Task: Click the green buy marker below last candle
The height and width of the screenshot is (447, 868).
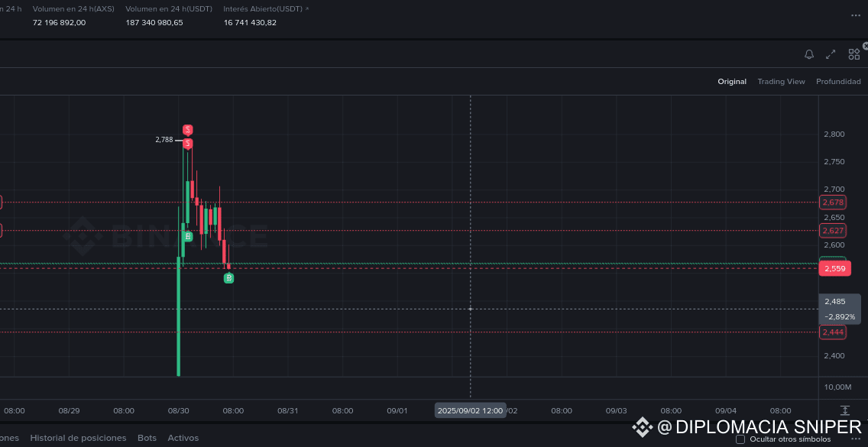Action: (x=228, y=278)
